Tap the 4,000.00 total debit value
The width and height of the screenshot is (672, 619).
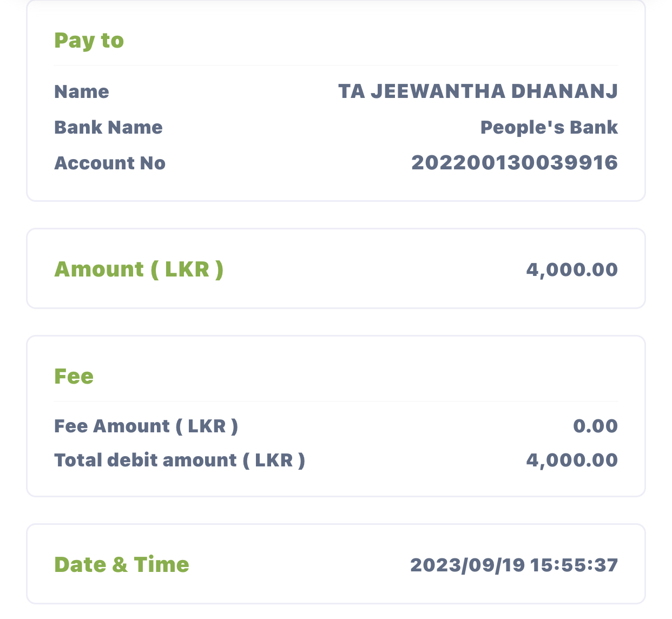571,460
